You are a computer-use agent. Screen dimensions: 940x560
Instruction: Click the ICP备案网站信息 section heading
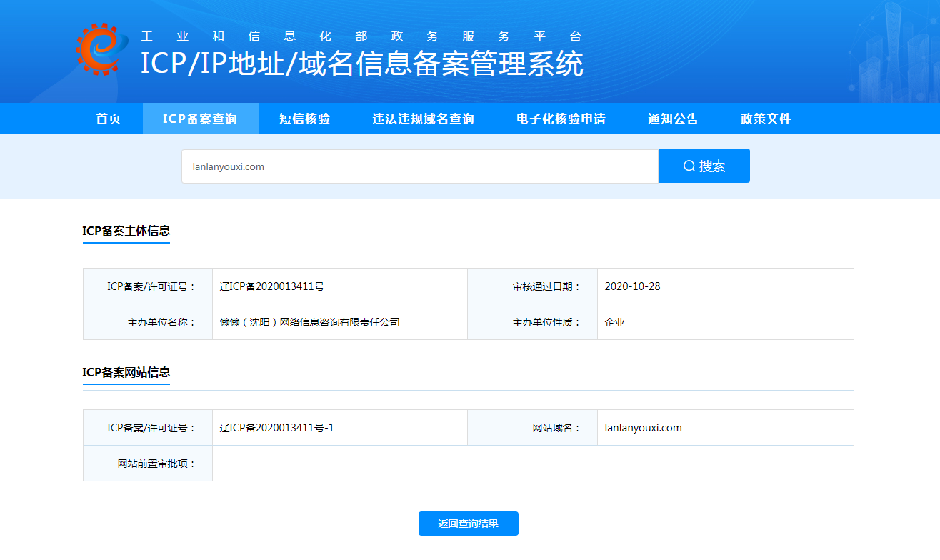(126, 372)
